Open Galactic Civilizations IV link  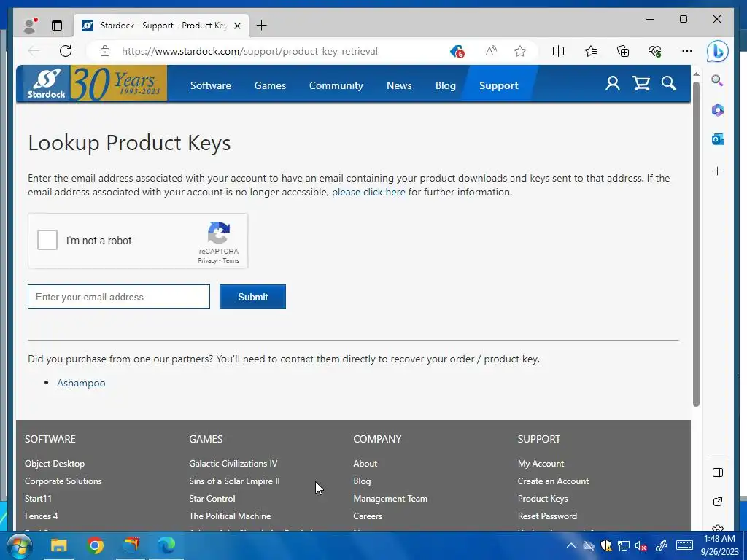click(x=233, y=463)
